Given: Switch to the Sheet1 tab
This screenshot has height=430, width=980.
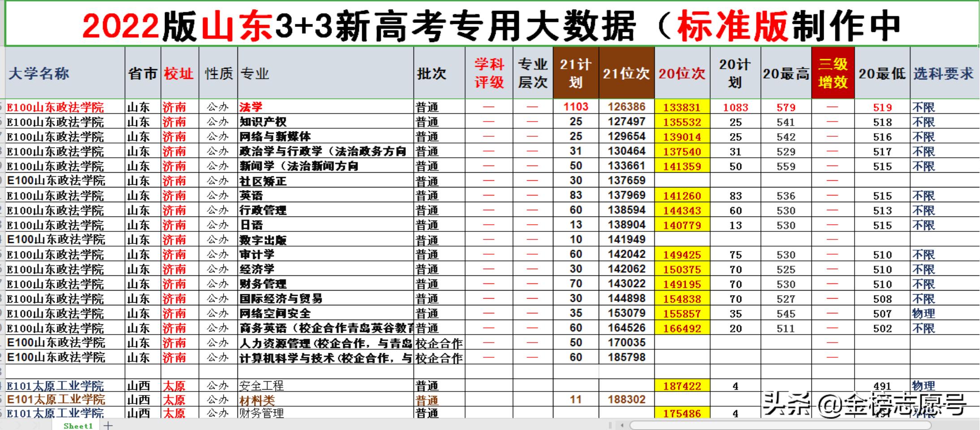Looking at the screenshot, I should click(78, 426).
